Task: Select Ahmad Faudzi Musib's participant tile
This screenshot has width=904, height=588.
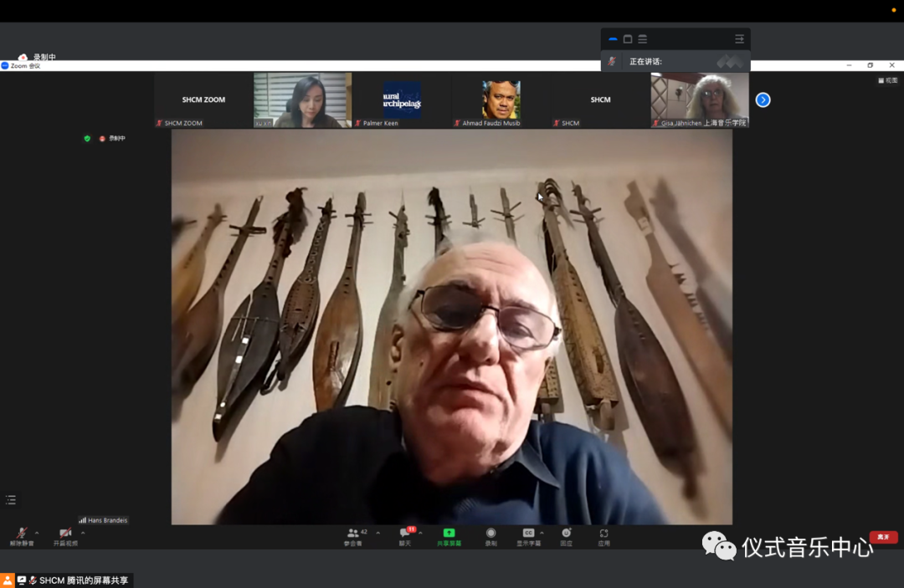Action: point(501,100)
